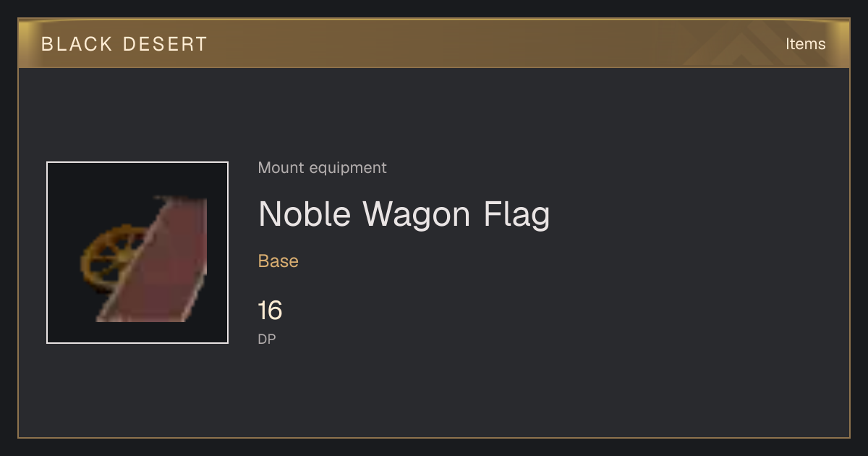The image size is (868, 456).
Task: Select the Base grade label
Action: [x=278, y=261]
